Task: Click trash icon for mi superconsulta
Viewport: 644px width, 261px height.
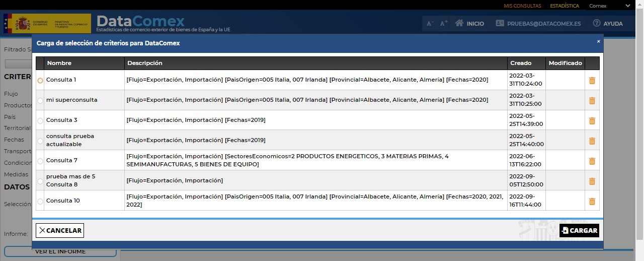Action: [x=592, y=101]
